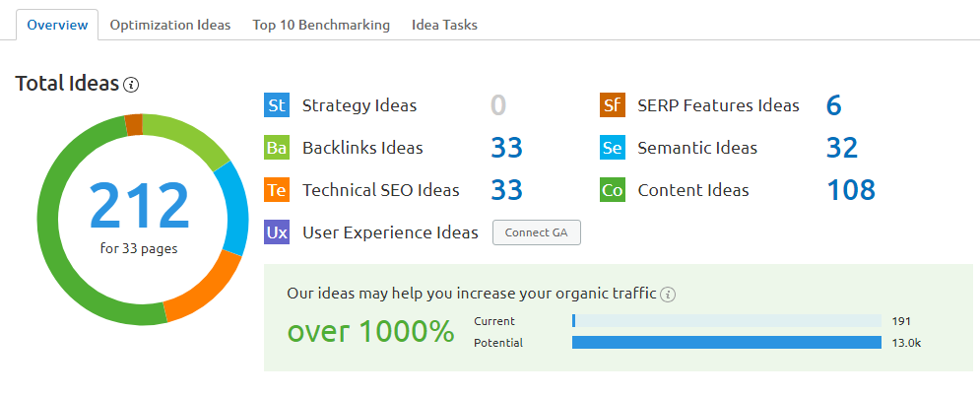
Task: Click the SERP Features 'Sf' icon
Action: coord(612,105)
